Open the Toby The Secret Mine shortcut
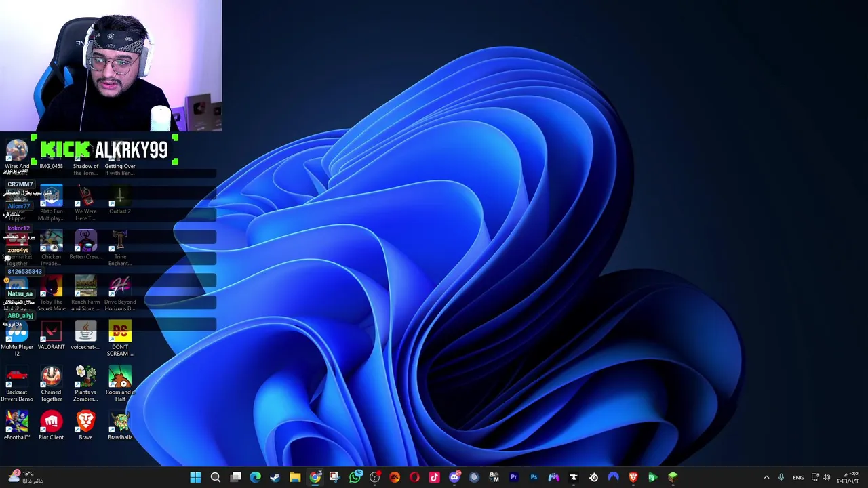The width and height of the screenshot is (868, 488). click(x=51, y=294)
